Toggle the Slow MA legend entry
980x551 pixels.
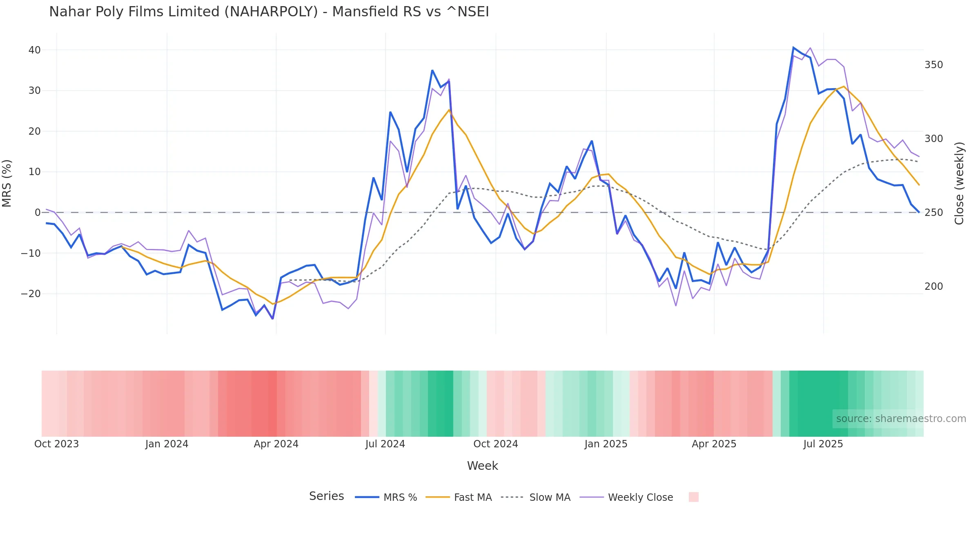point(535,497)
